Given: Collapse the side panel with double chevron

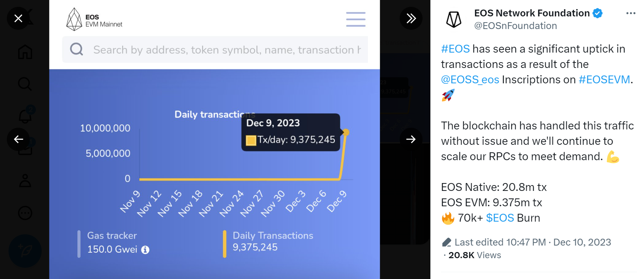Looking at the screenshot, I should (411, 18).
